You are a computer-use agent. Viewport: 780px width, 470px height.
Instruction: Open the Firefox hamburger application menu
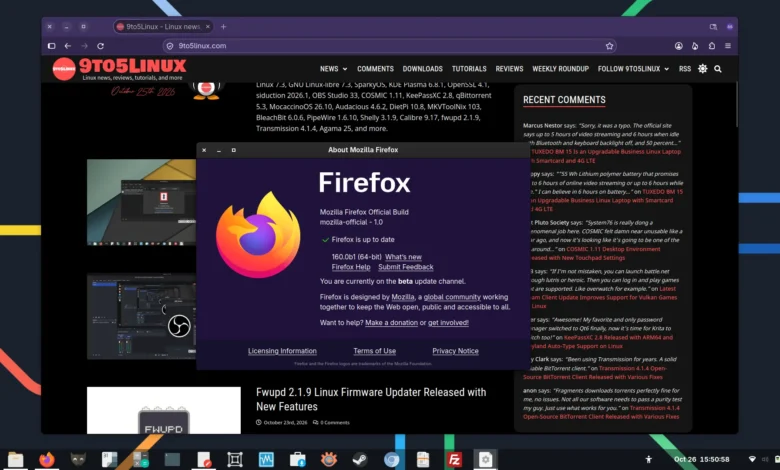(728, 46)
